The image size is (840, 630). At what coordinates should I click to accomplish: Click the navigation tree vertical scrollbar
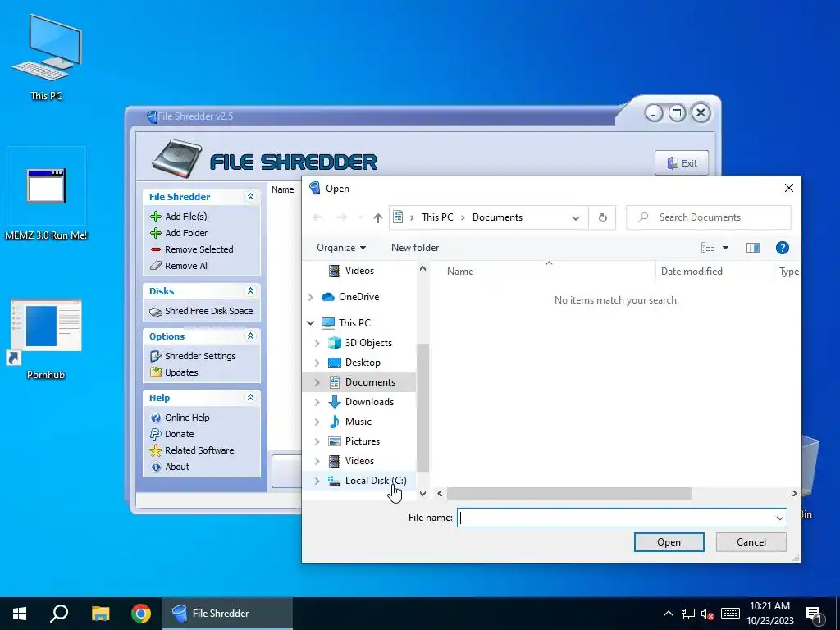tap(422, 407)
